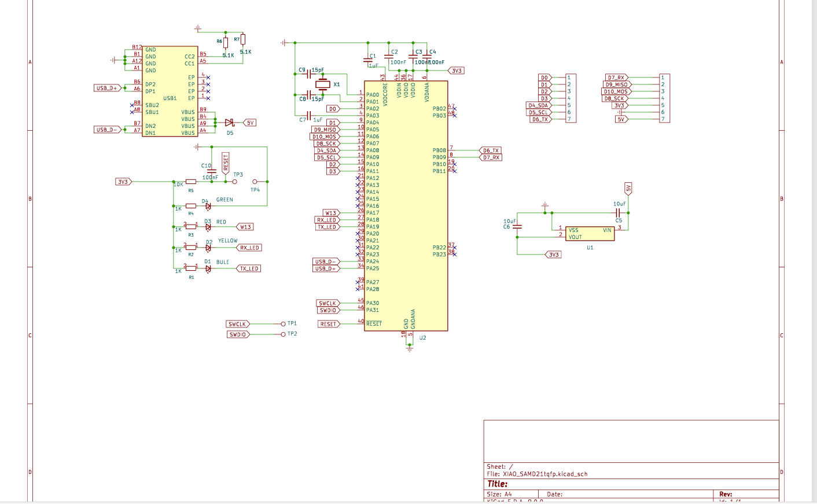Select the TX_LED label after BULE LED
The image size is (817, 504).
click(x=249, y=268)
